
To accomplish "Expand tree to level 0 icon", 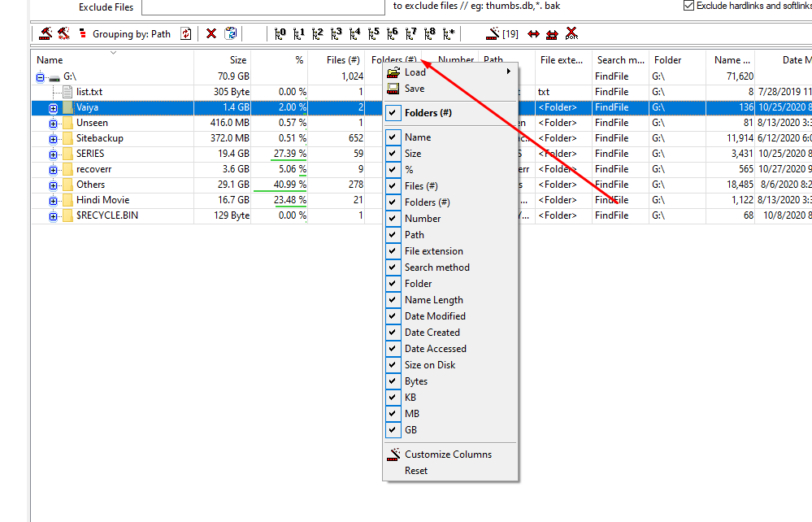I will tap(280, 33).
